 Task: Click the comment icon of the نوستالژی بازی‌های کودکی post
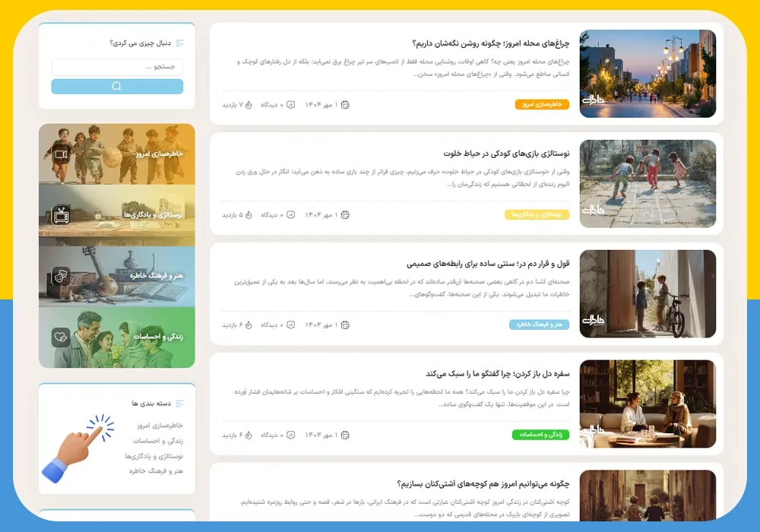pos(290,215)
